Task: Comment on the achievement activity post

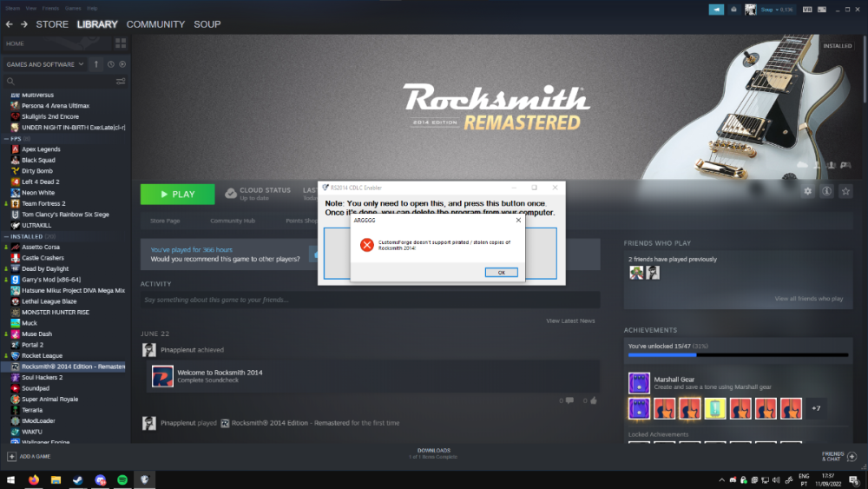Action: 569,400
